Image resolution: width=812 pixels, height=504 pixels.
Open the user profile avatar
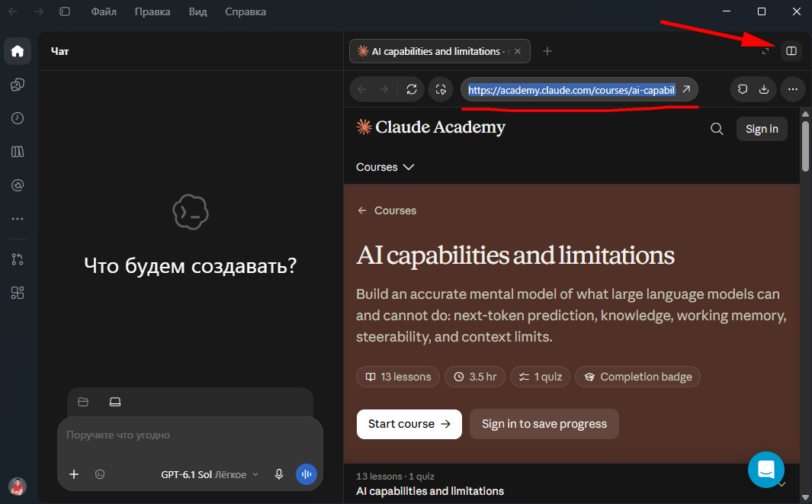[18, 486]
